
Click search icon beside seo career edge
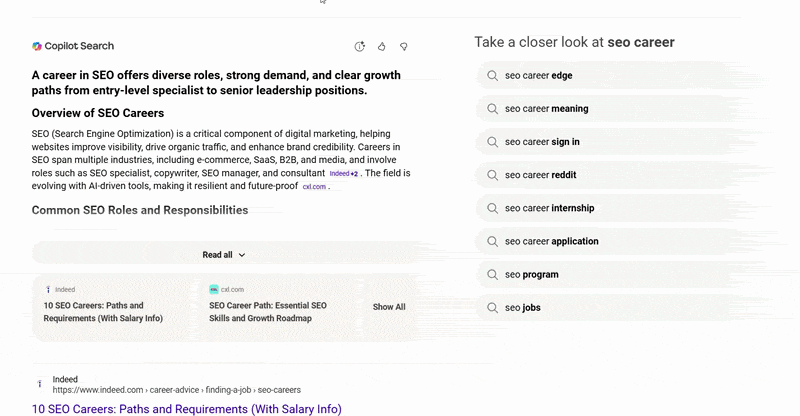pyautogui.click(x=492, y=76)
